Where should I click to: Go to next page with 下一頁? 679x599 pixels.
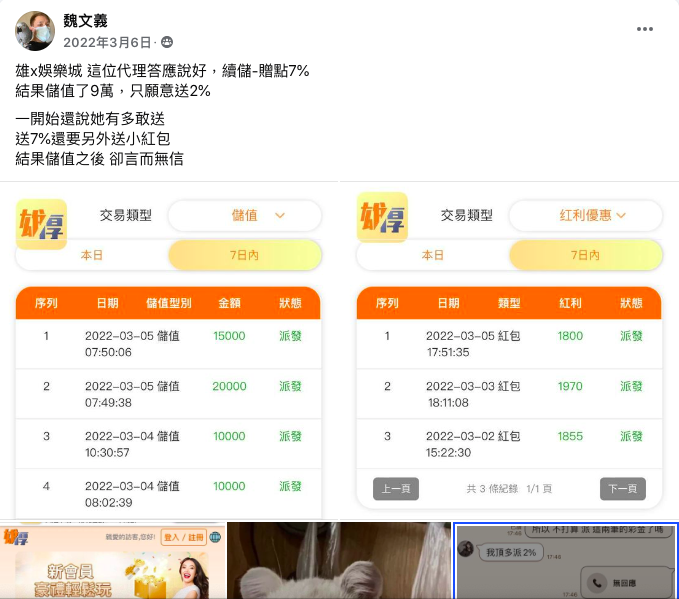tap(623, 489)
